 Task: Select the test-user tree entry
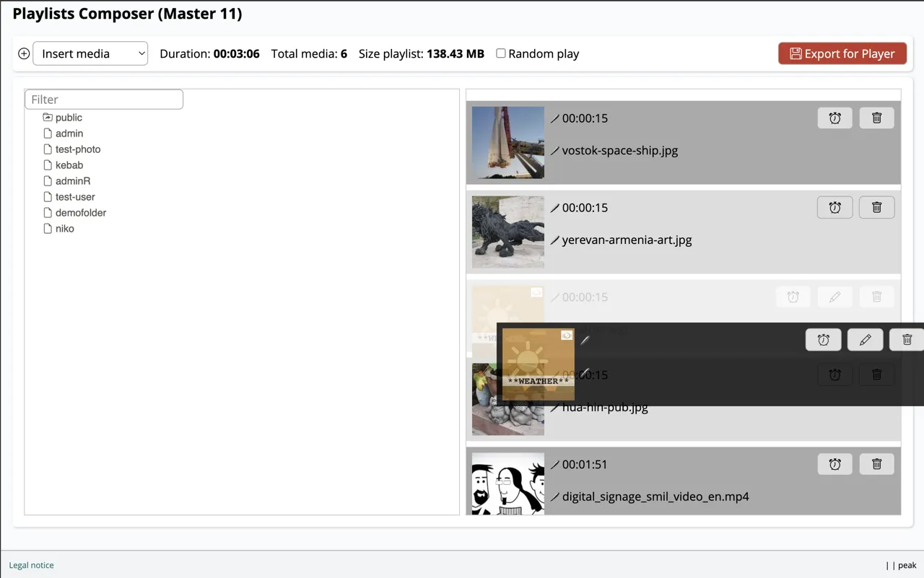(x=75, y=197)
